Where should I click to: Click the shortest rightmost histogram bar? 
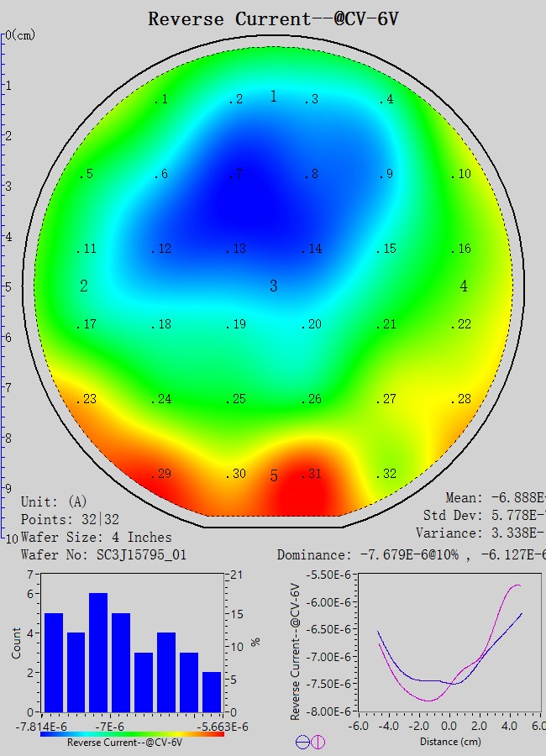(x=212, y=691)
